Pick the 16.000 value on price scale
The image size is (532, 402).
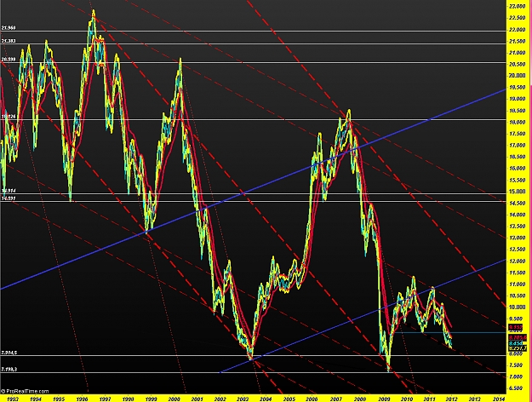[x=518, y=169]
